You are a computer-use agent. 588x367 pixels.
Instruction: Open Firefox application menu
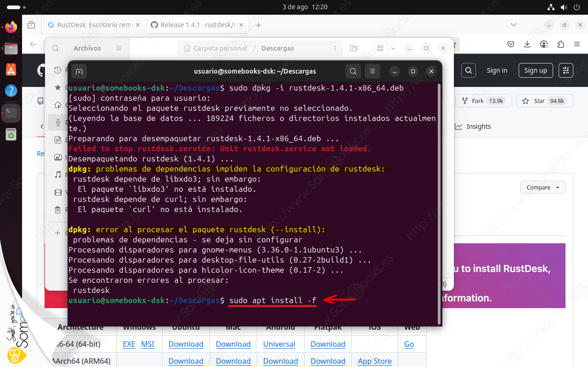tap(577, 44)
